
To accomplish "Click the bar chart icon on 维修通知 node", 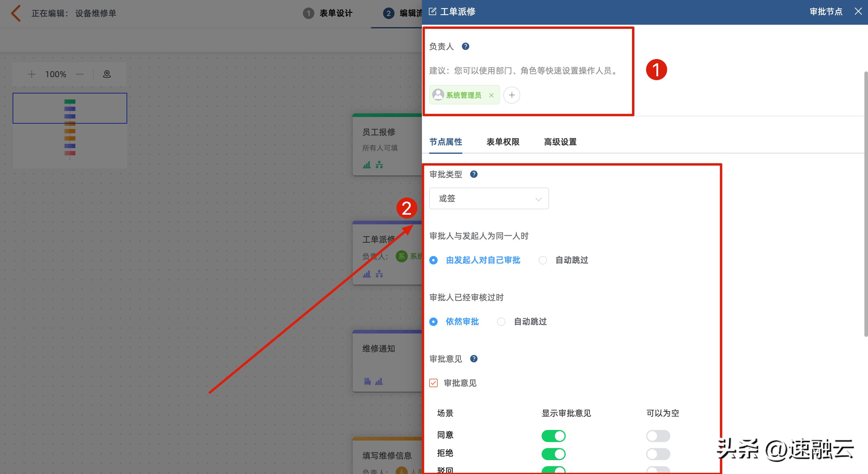I will tap(379, 381).
